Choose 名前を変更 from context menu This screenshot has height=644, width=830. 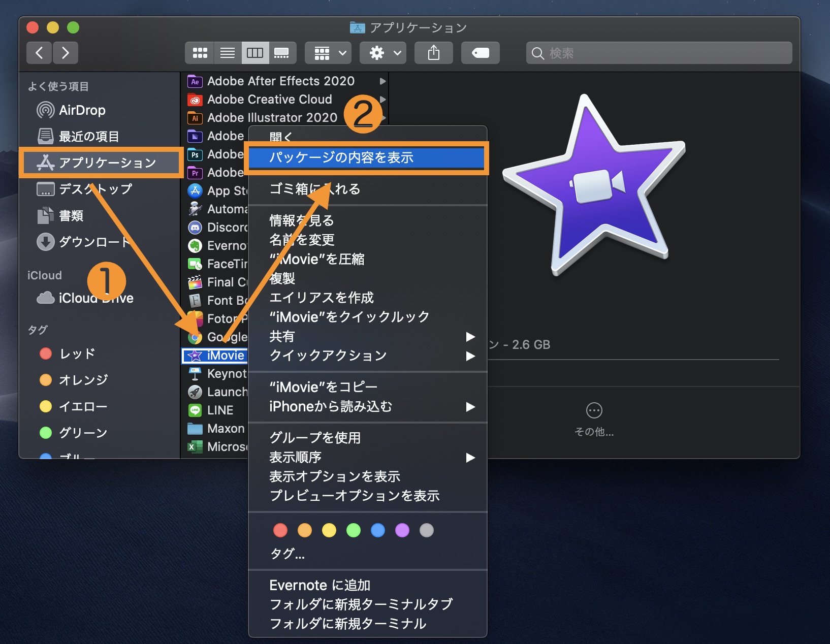coord(368,240)
